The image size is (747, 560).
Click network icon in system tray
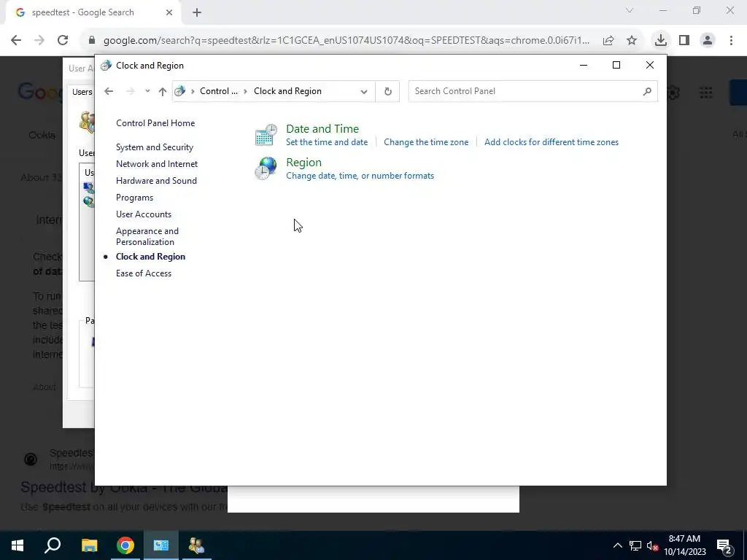click(635, 545)
